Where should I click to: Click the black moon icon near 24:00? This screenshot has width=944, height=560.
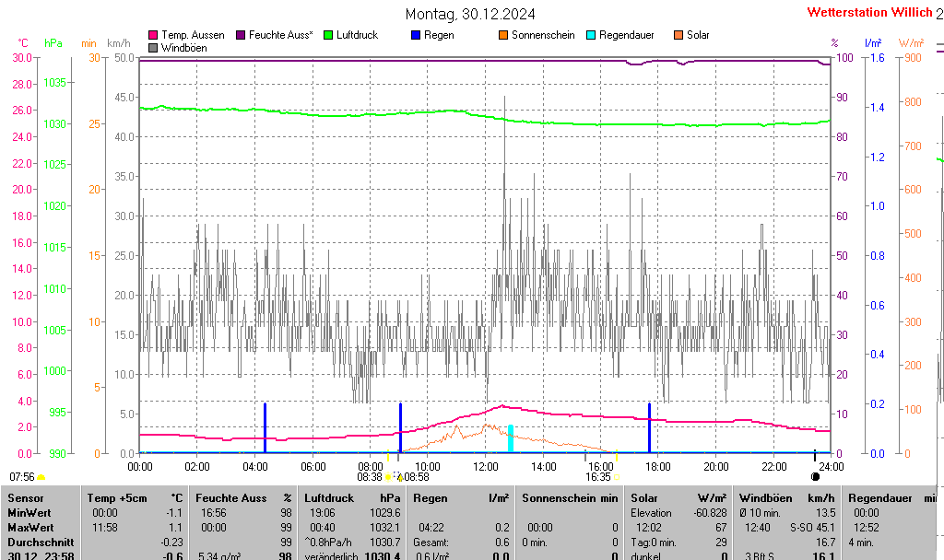pyautogui.click(x=815, y=476)
